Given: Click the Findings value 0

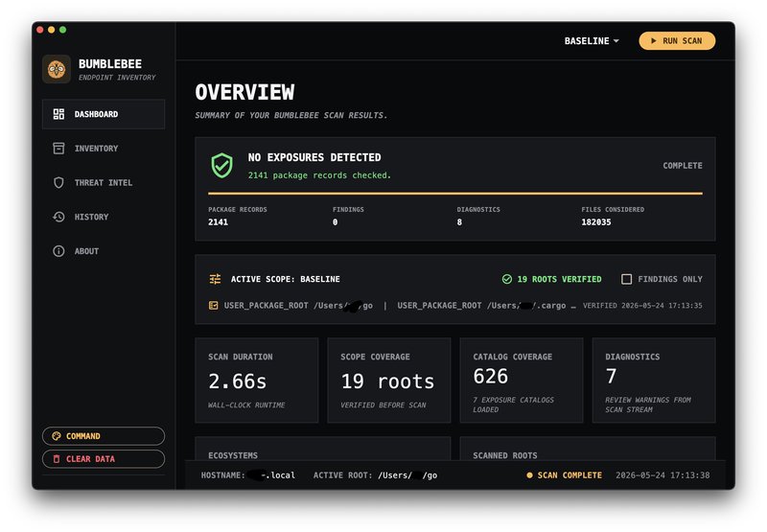Looking at the screenshot, I should (335, 222).
